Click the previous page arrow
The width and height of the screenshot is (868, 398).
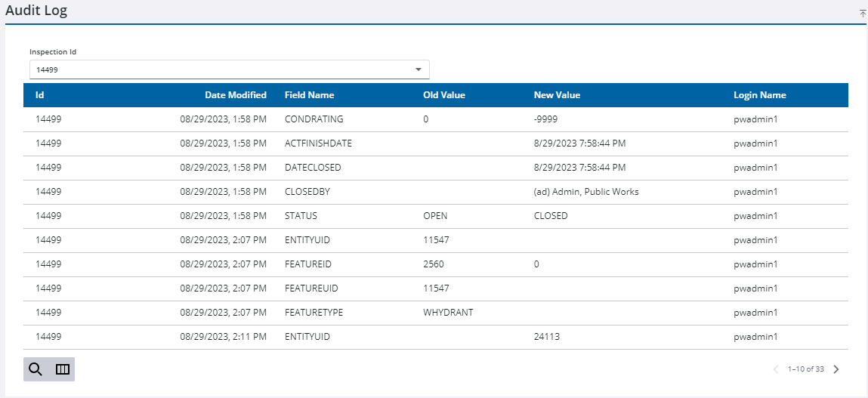776,369
